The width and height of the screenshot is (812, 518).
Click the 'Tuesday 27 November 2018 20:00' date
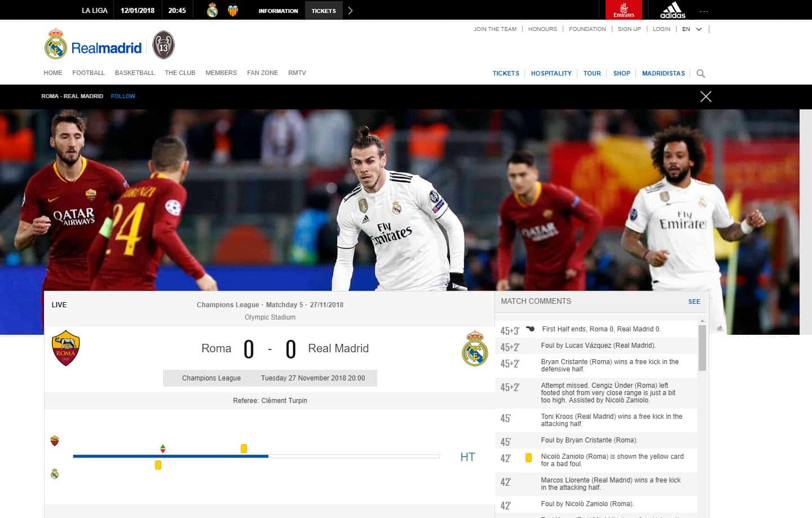point(313,378)
